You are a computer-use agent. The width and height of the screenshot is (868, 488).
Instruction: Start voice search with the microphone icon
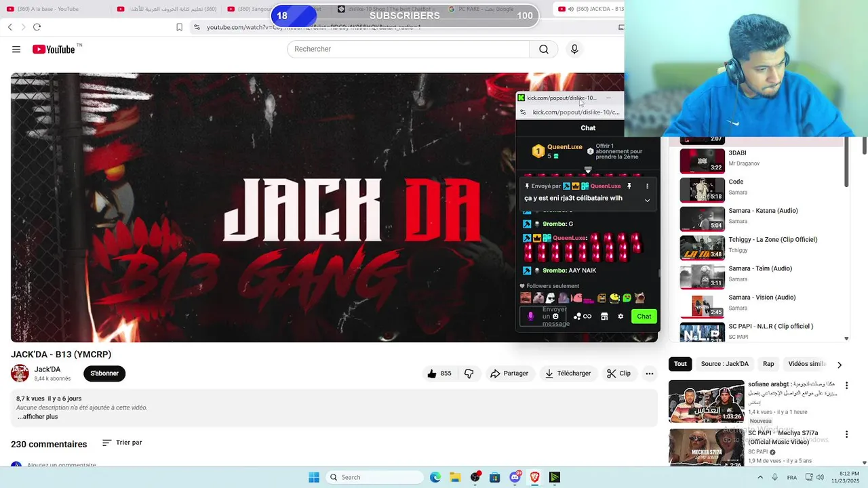(x=574, y=49)
